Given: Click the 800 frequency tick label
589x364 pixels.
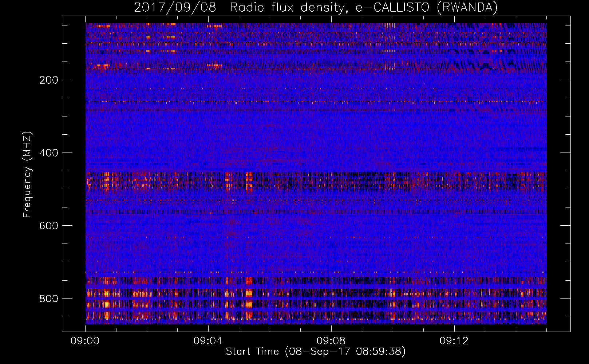Looking at the screenshot, I should pyautogui.click(x=49, y=298).
